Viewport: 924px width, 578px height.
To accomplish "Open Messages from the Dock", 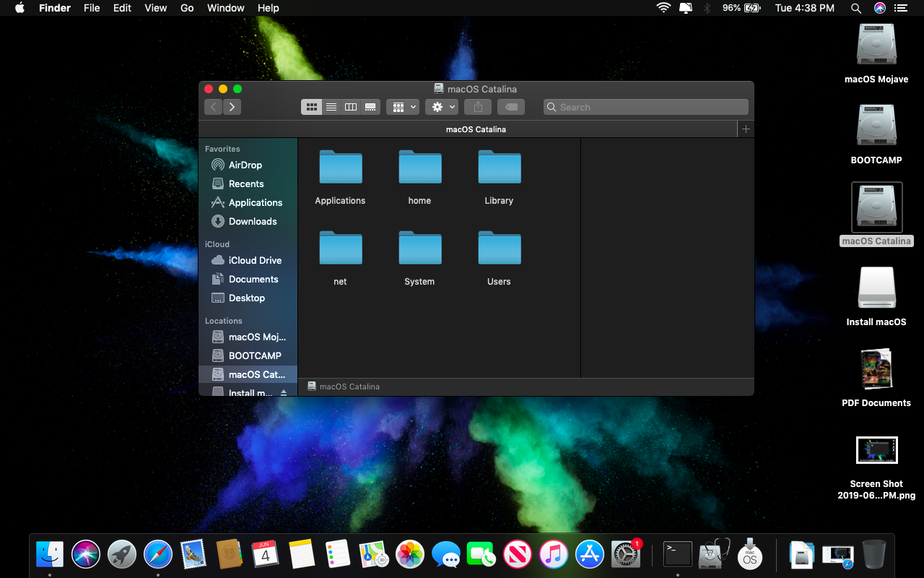I will (x=446, y=554).
